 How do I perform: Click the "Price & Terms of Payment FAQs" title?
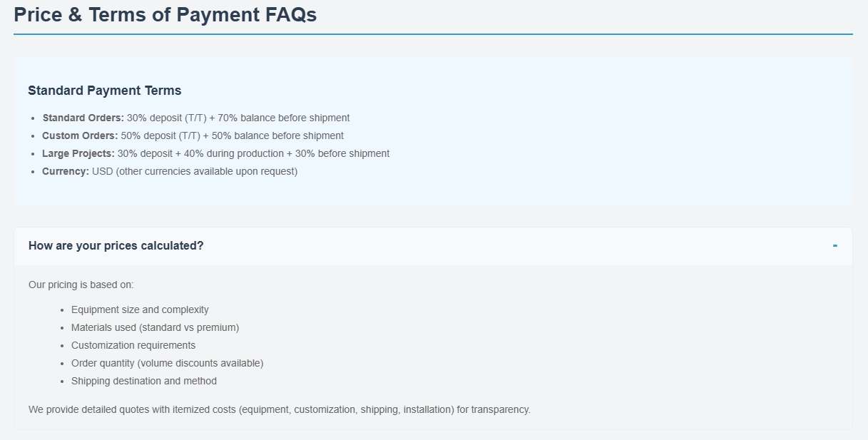[165, 15]
